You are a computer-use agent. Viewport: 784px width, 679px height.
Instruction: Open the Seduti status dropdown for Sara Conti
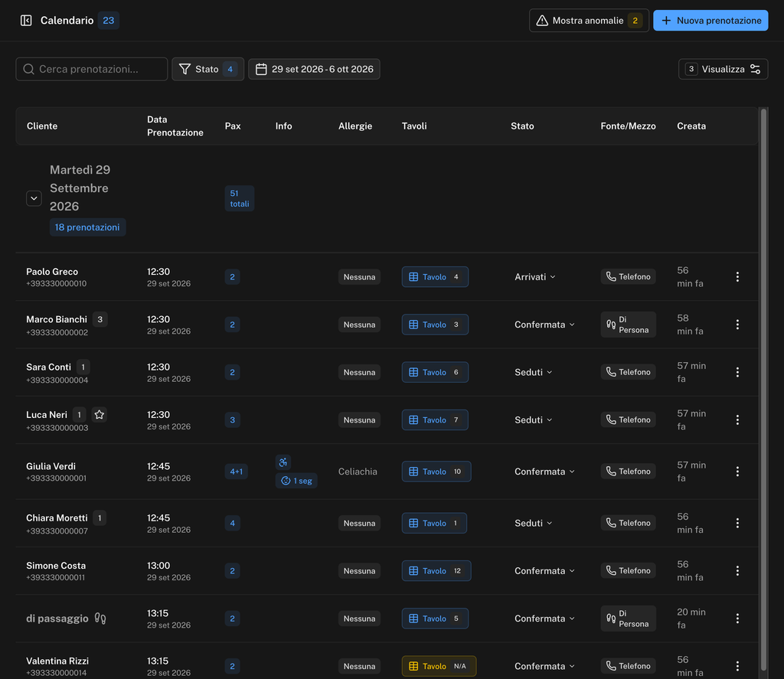pos(533,372)
